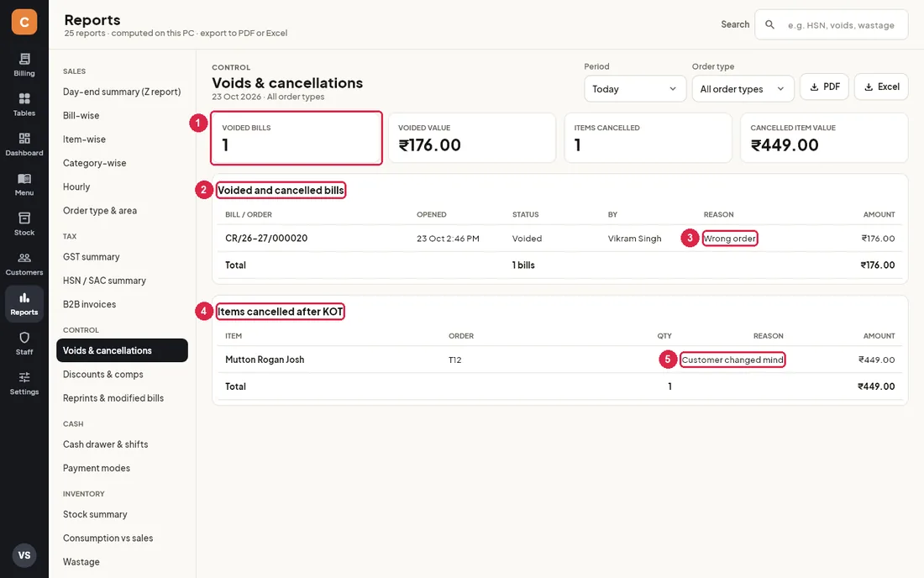Focus the report search field
924x578 pixels.
pos(832,24)
